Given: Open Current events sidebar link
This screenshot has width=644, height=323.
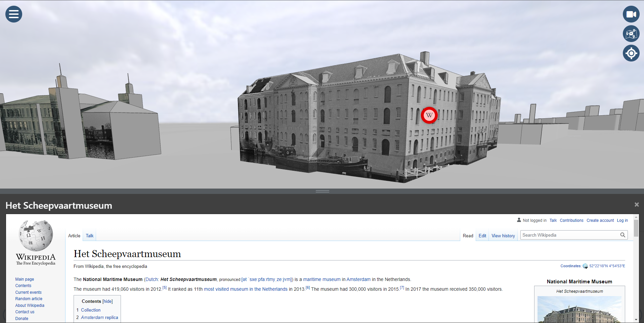Looking at the screenshot, I should [x=29, y=292].
